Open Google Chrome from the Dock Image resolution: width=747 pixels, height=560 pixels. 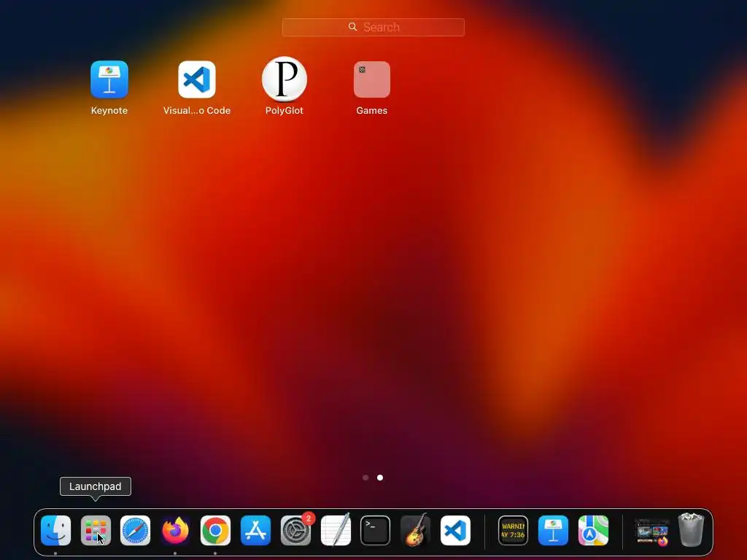[x=215, y=530]
